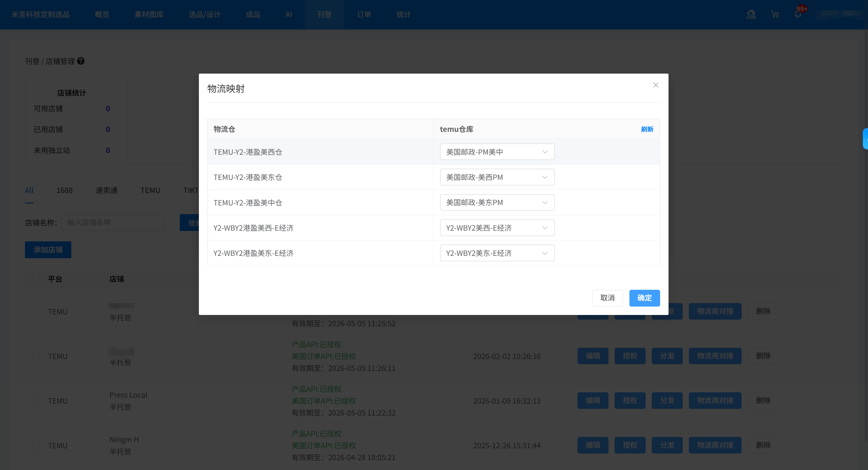Open the customer service headset icon
Image resolution: width=868 pixels, height=470 pixels.
coord(751,14)
